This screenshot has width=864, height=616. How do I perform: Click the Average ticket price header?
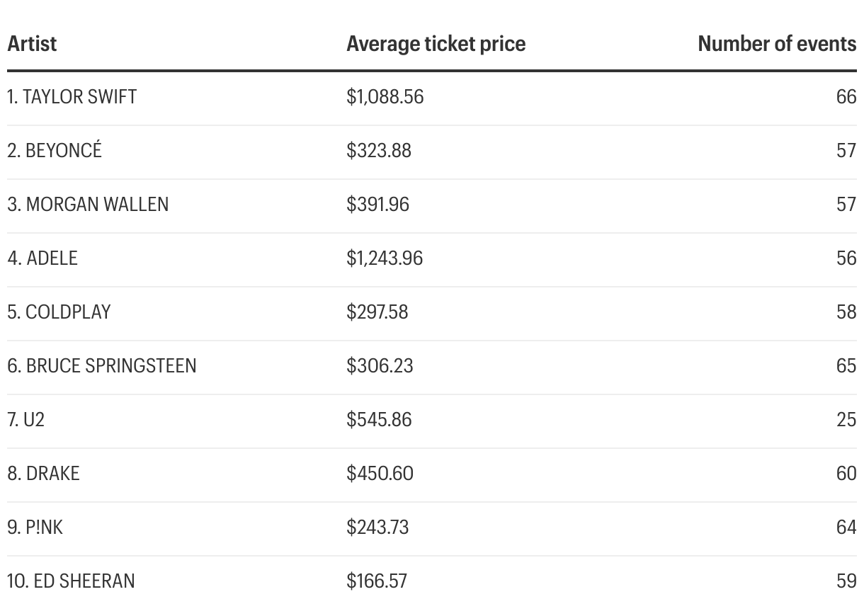pos(436,44)
